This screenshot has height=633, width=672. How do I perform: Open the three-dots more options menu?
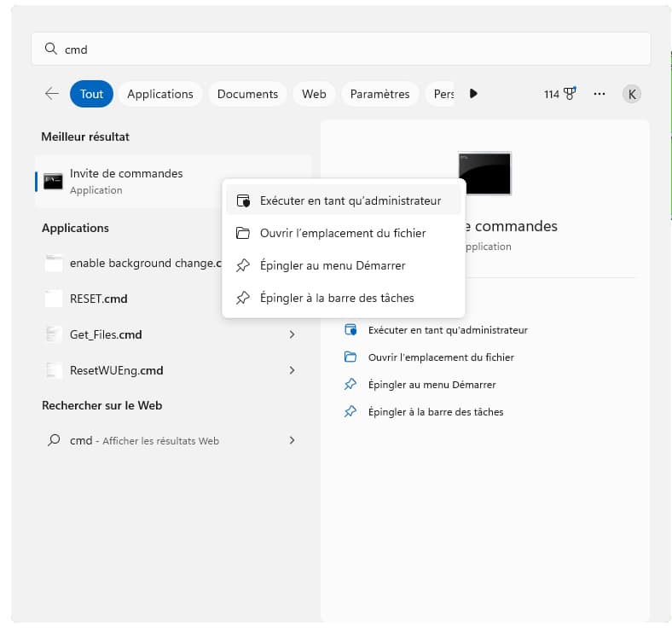[600, 94]
